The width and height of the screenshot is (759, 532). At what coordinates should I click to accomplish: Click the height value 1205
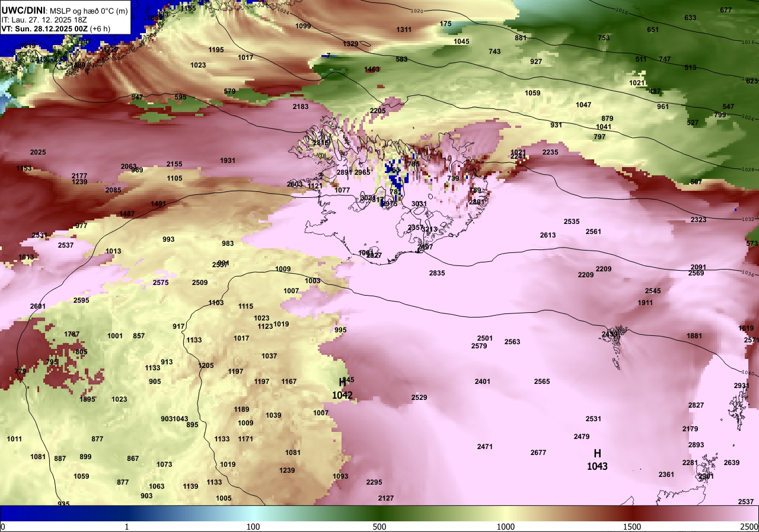(x=206, y=366)
